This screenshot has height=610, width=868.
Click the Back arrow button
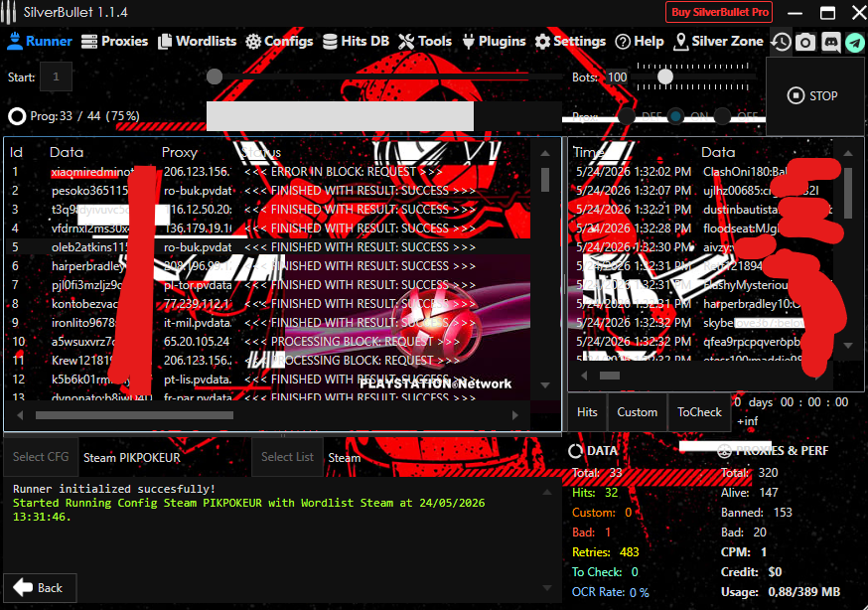click(40, 588)
